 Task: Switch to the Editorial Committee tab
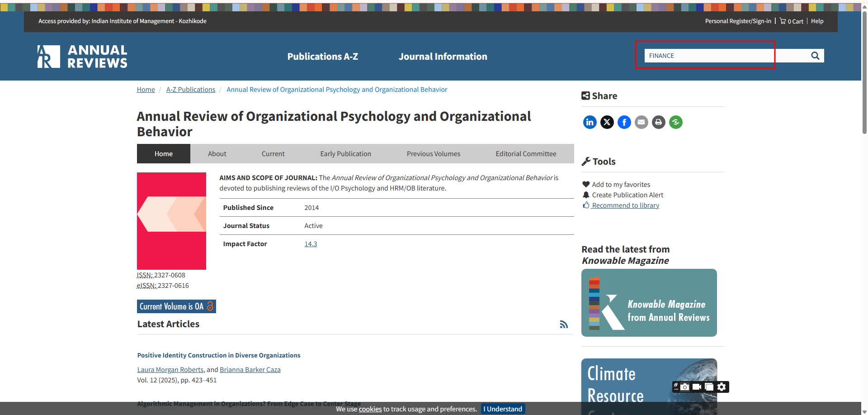[526, 154]
